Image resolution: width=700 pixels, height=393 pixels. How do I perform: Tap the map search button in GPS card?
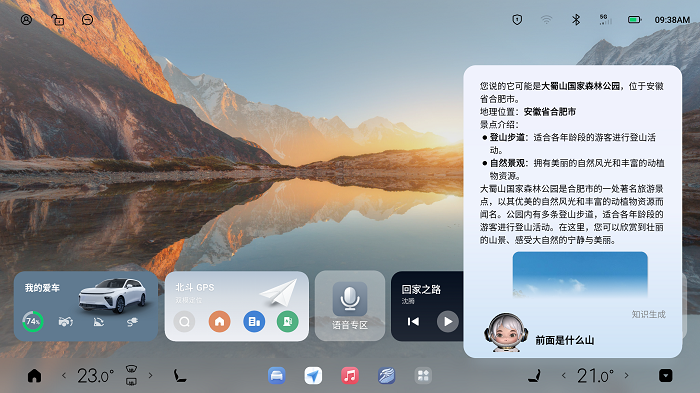pyautogui.click(x=184, y=322)
